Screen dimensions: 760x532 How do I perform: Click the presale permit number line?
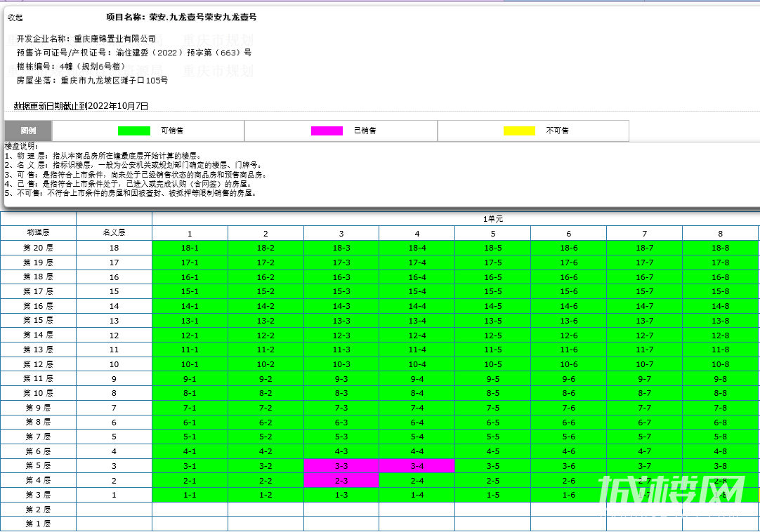pyautogui.click(x=134, y=53)
